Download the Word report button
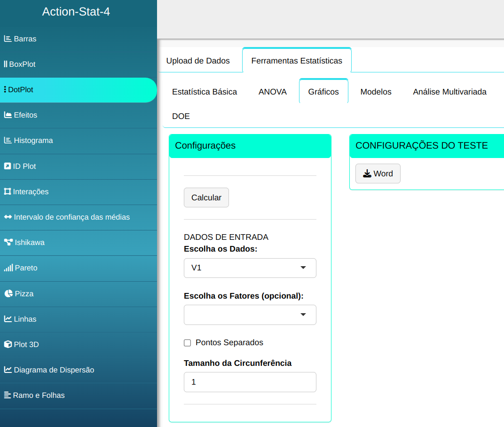The width and height of the screenshot is (504, 427). click(x=378, y=174)
